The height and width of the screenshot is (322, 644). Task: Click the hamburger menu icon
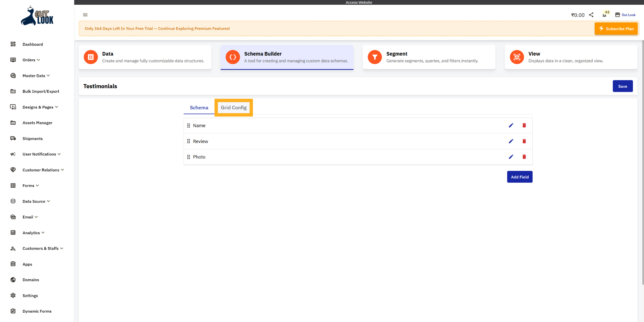[x=85, y=15]
